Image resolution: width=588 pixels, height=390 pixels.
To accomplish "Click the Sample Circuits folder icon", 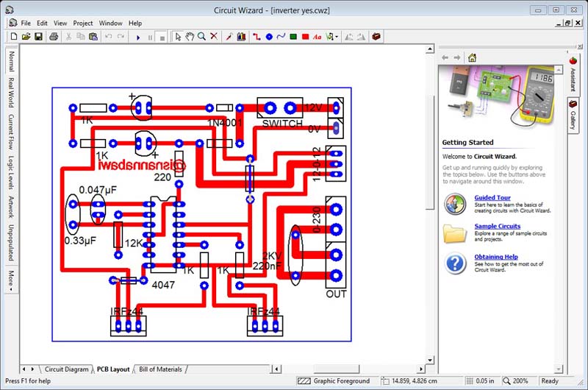I will coord(455,233).
